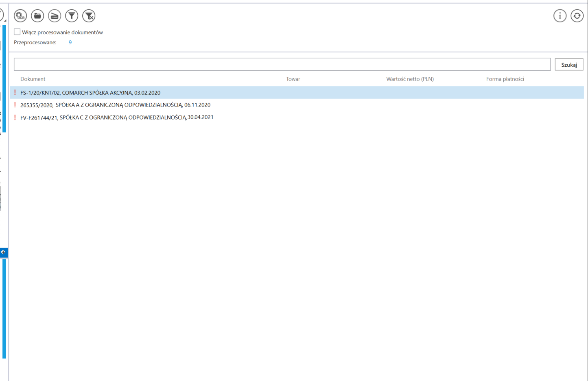Select the FS-1/20/KNT/02 COMARCH document row

90,93
